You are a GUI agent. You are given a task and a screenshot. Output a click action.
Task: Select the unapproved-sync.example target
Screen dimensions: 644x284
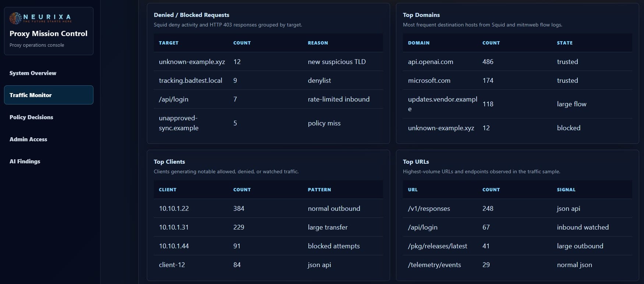pos(179,123)
